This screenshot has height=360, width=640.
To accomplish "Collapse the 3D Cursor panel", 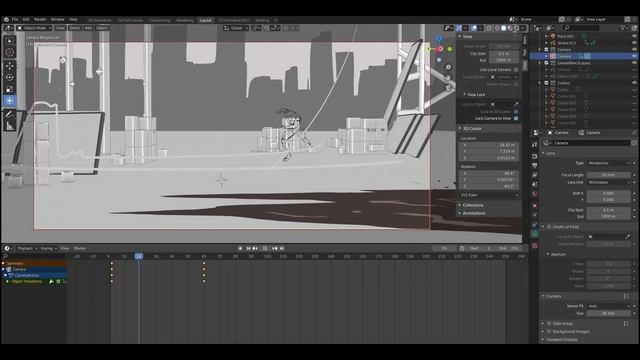I will click(472, 128).
